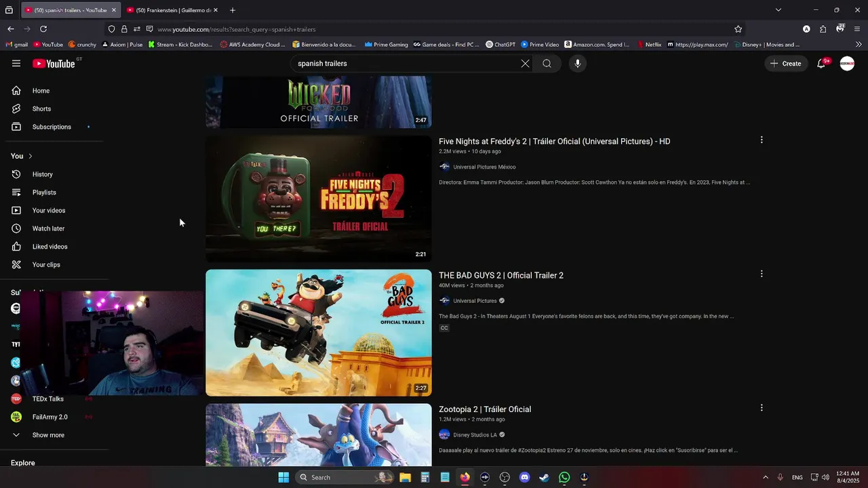Open the browser extensions puzzle icon
This screenshot has height=488, width=868.
pos(823,29)
